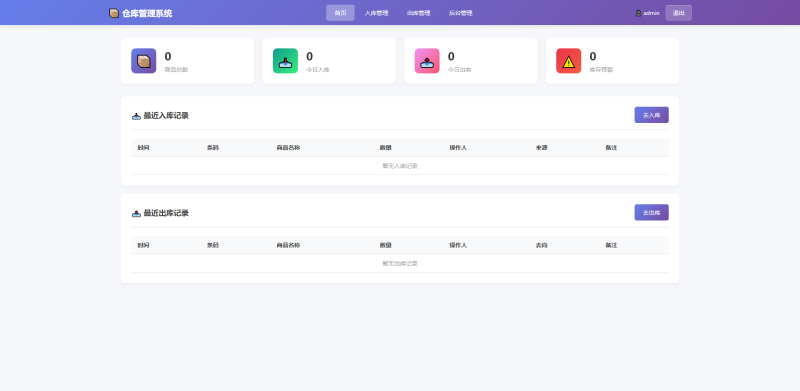Click the admin username label

tap(652, 13)
